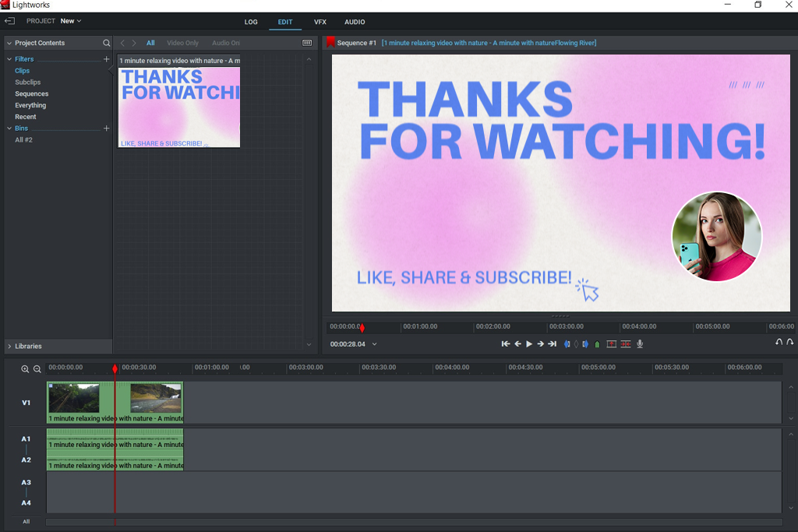Toggle the A1 track selection

[x=26, y=439]
